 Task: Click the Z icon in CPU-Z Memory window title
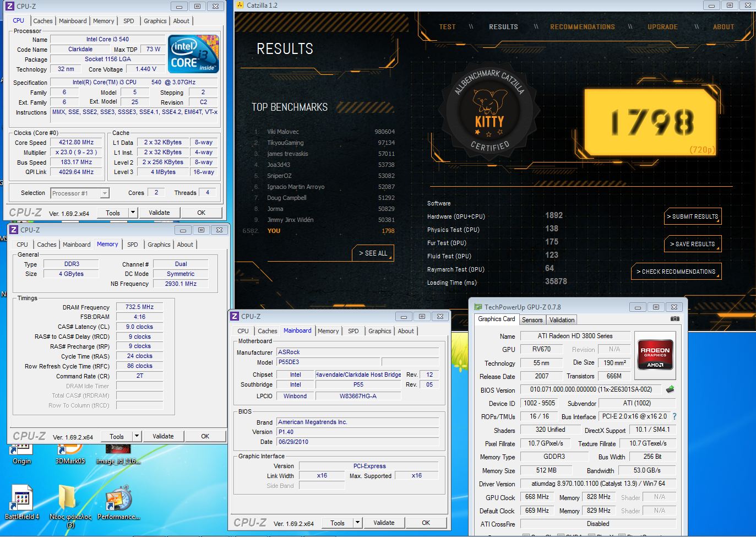click(x=14, y=230)
